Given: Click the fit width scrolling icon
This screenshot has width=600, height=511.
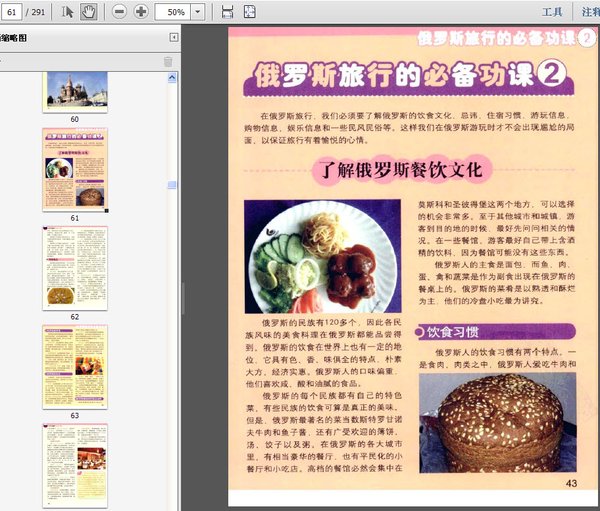Looking at the screenshot, I should pos(227,12).
